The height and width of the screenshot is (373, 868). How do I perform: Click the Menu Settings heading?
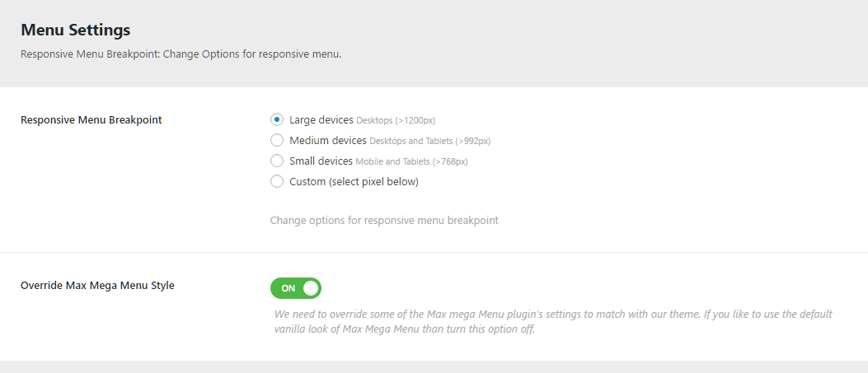coord(76,30)
